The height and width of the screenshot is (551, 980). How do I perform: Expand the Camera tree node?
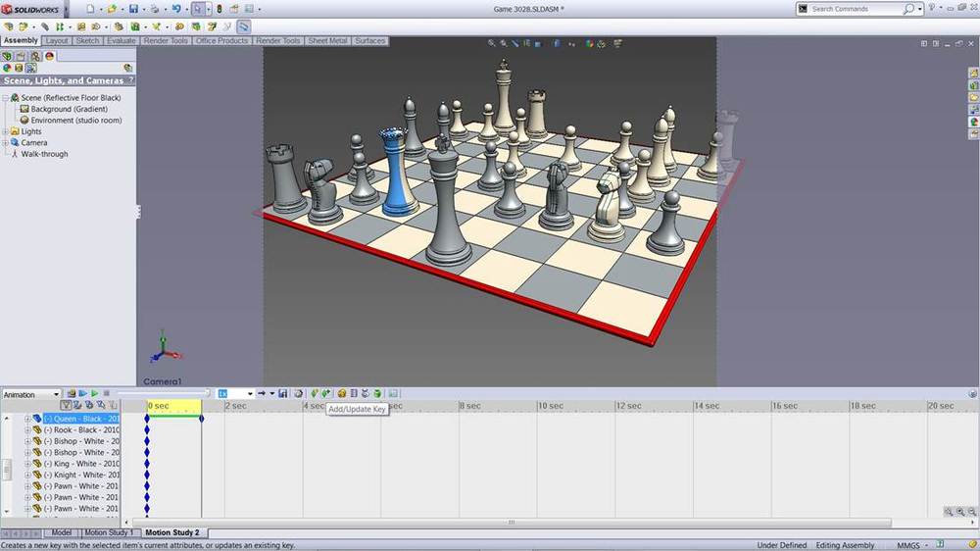click(6, 142)
